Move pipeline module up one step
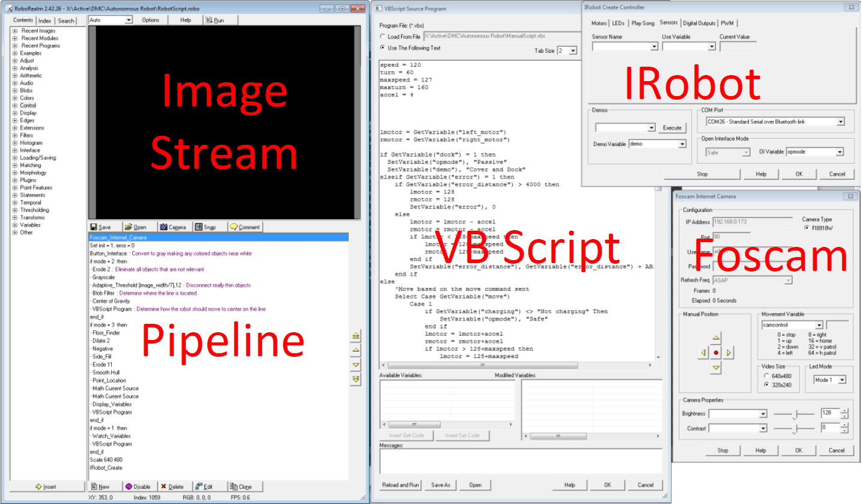Viewport: 862px width, 504px height. point(356,350)
